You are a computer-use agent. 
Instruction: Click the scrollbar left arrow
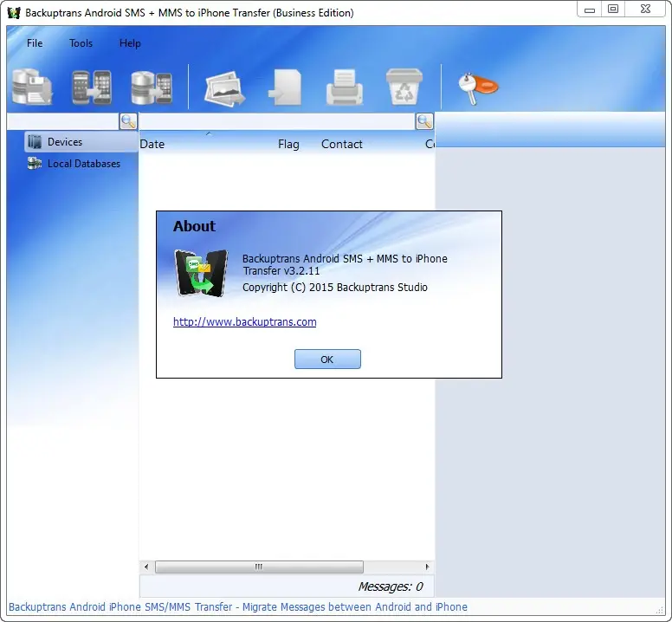pyautogui.click(x=146, y=567)
